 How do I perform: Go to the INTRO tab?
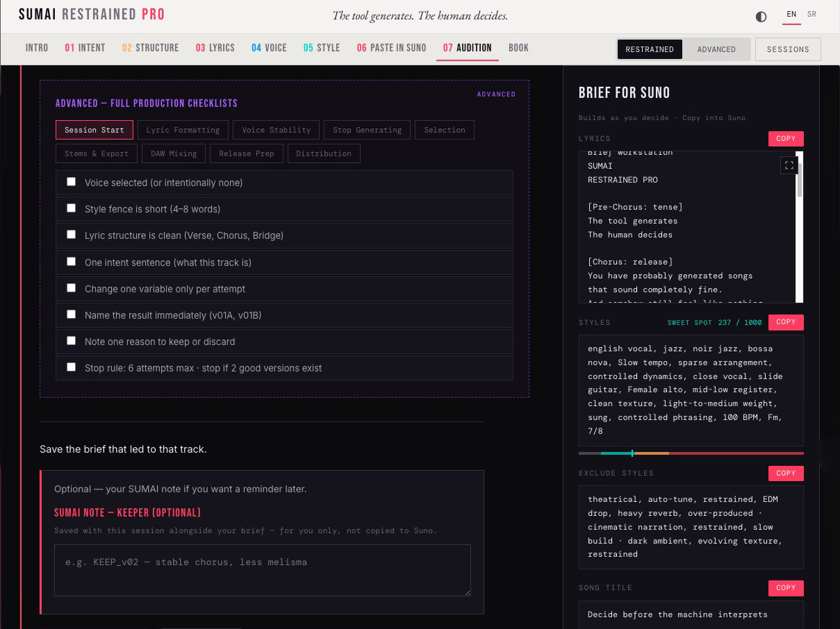[37, 48]
